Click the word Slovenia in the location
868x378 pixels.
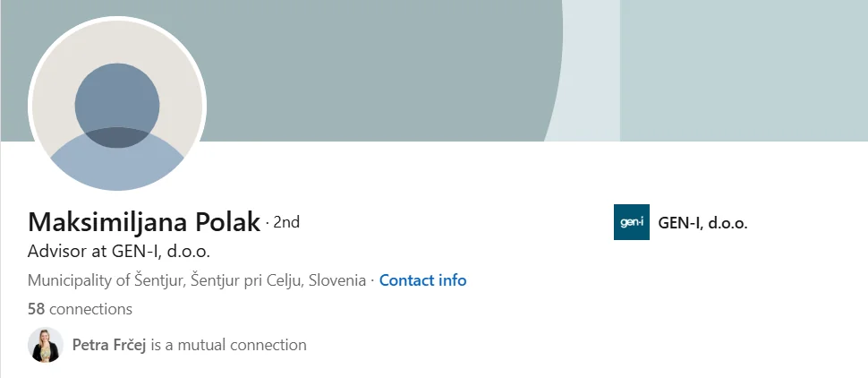click(337, 280)
